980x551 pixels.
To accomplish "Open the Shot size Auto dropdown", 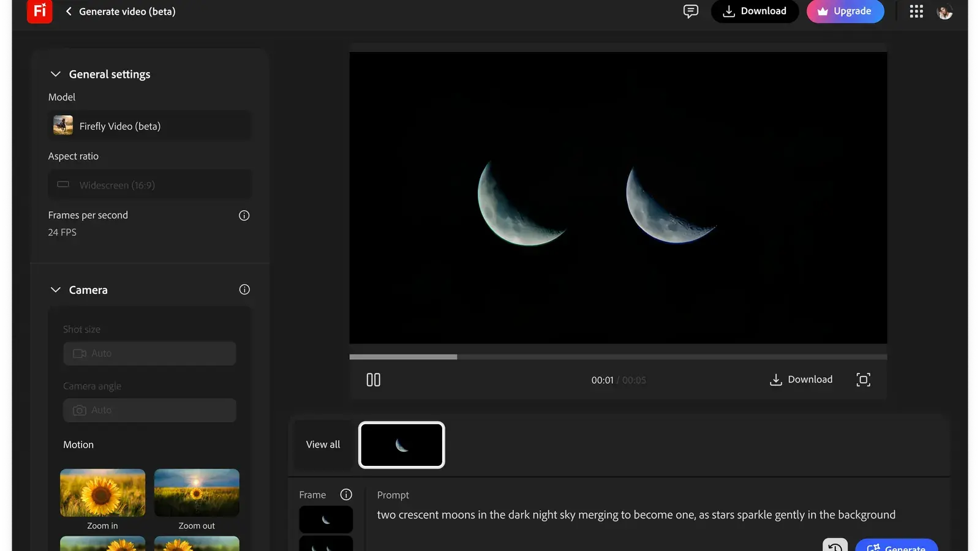I will tap(149, 353).
